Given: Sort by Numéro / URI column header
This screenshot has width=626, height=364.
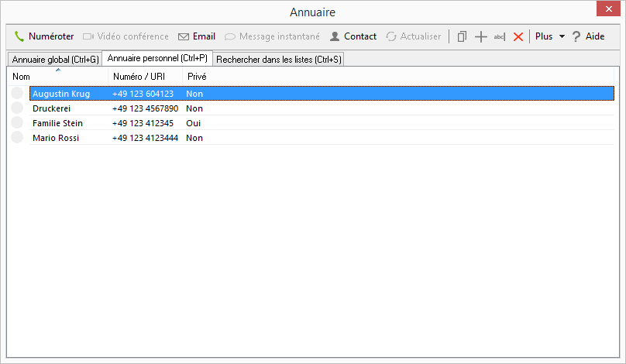Looking at the screenshot, I should pyautogui.click(x=144, y=77).
